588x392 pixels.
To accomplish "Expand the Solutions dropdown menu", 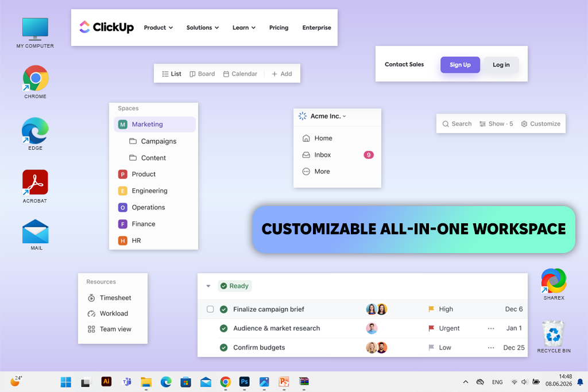I will coord(203,28).
